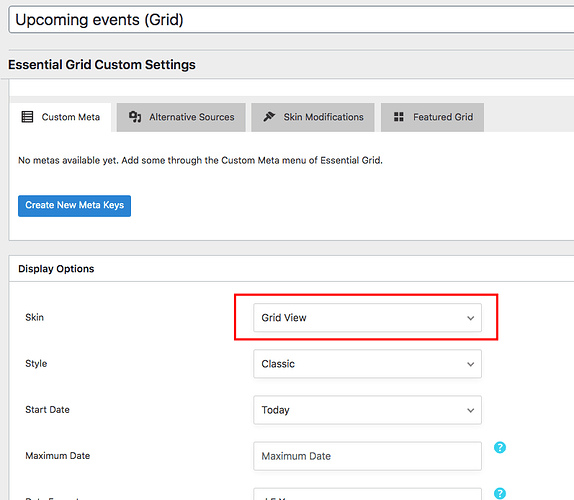Click the Style dropdown chevron arrow
This screenshot has width=574, height=500.
(x=470, y=364)
